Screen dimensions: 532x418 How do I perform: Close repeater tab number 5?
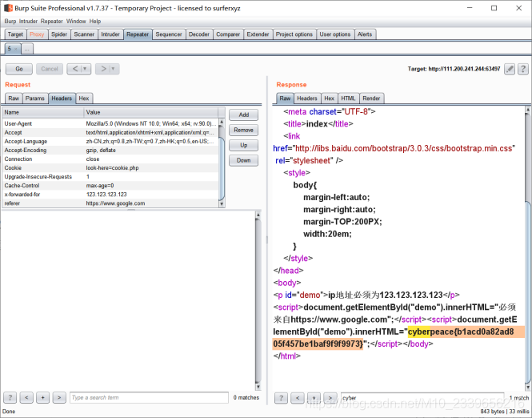click(x=16, y=49)
